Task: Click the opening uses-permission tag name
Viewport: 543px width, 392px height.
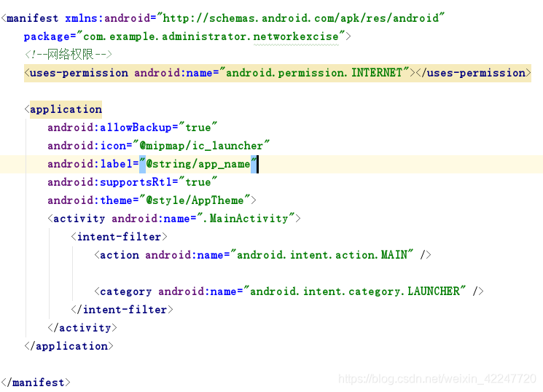Action: pos(79,73)
